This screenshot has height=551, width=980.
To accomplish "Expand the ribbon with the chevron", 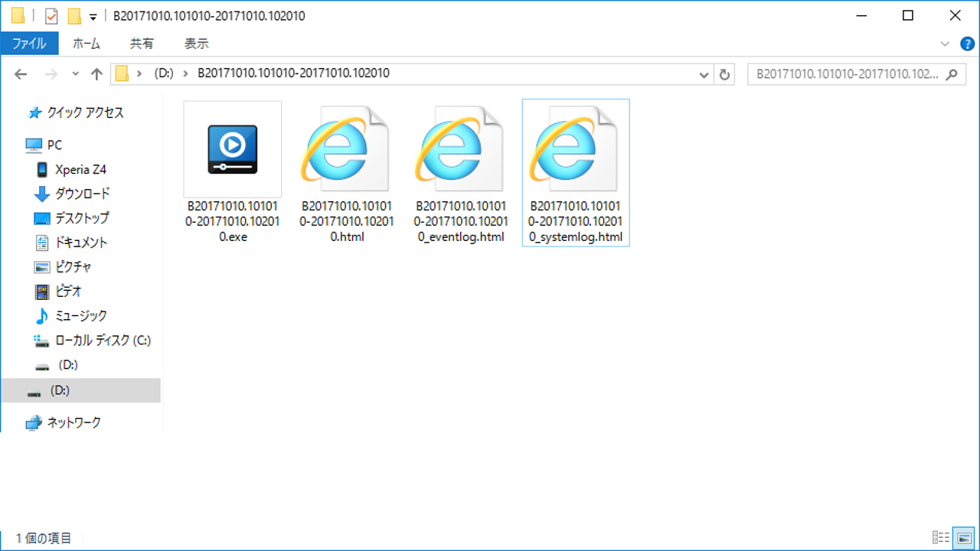I will (x=944, y=44).
